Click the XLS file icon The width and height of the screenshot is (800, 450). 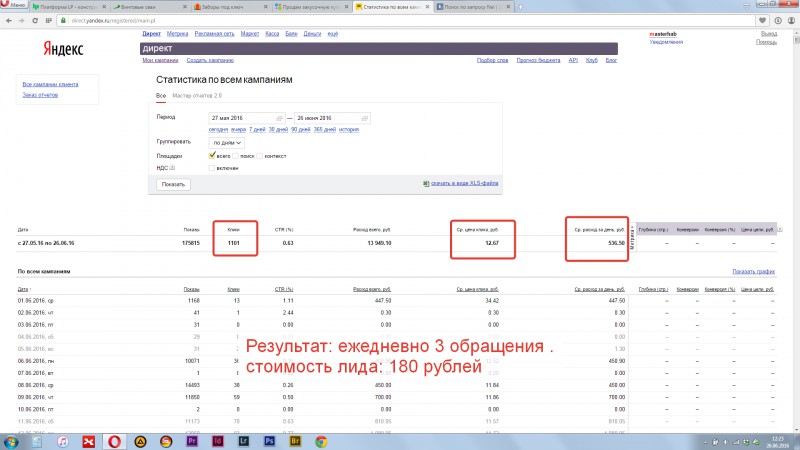[426, 184]
